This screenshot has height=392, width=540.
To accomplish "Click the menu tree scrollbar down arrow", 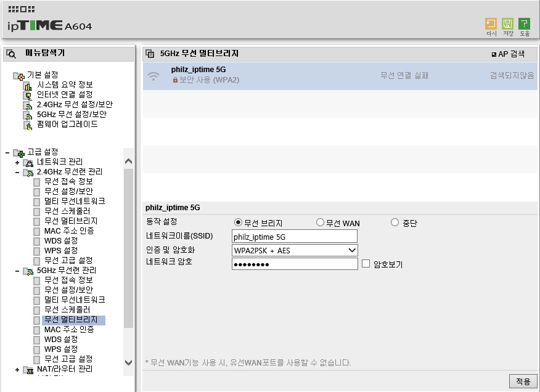I will [128, 362].
